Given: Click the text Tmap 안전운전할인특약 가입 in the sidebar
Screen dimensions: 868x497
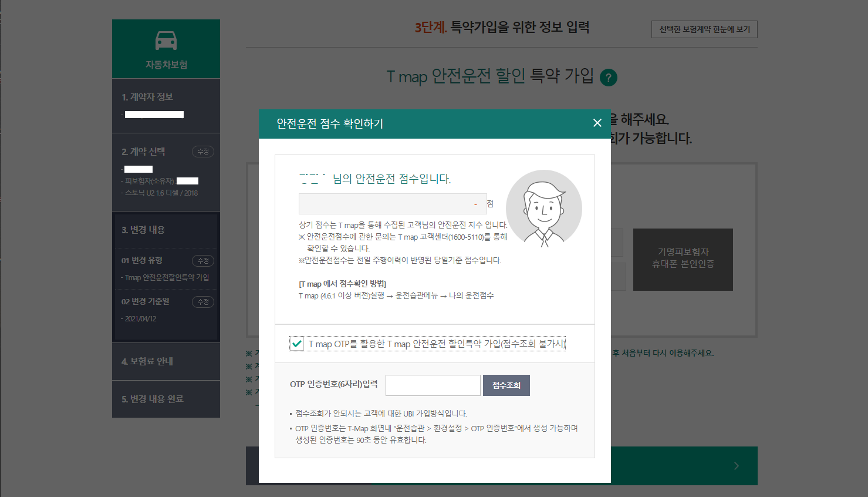Looking at the screenshot, I should pos(167,278).
